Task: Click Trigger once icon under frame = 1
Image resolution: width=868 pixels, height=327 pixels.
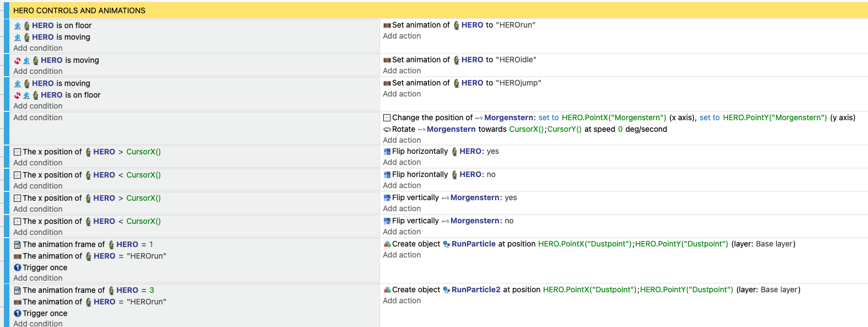Action: tap(18, 267)
